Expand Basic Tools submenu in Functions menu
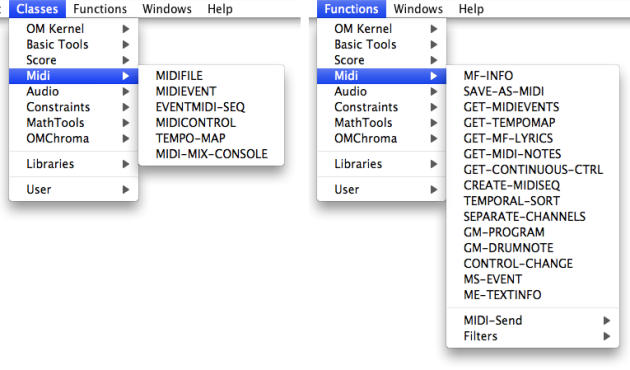 point(381,44)
